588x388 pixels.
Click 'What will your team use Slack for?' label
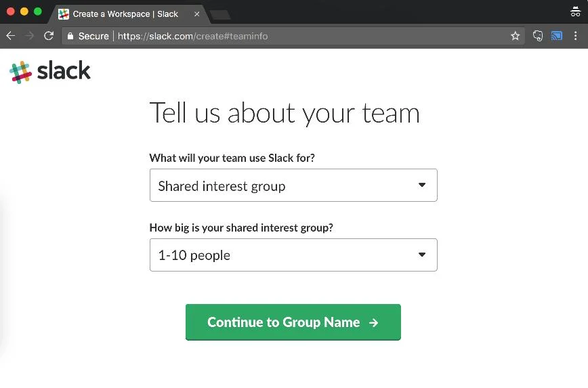pyautogui.click(x=232, y=158)
